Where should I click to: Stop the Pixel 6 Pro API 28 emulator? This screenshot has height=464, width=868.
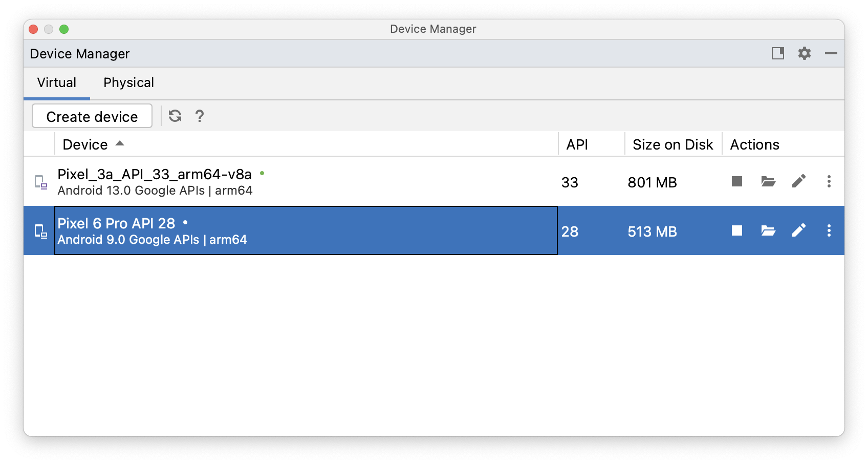click(737, 230)
